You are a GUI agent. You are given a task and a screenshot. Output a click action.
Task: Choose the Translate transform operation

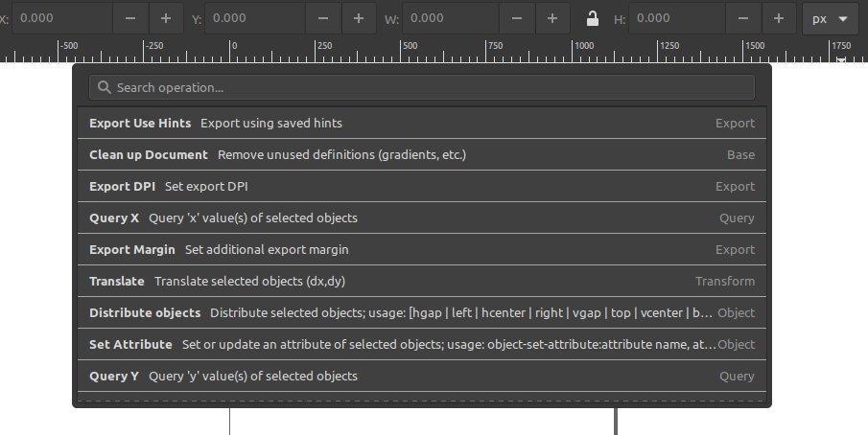tap(422, 281)
